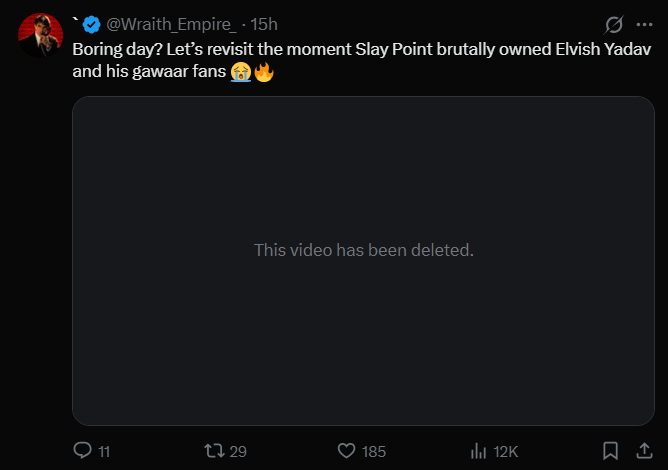Screen dimensions: 668x470
Task: Open the repost arrows menu
Action: [x=214, y=451]
